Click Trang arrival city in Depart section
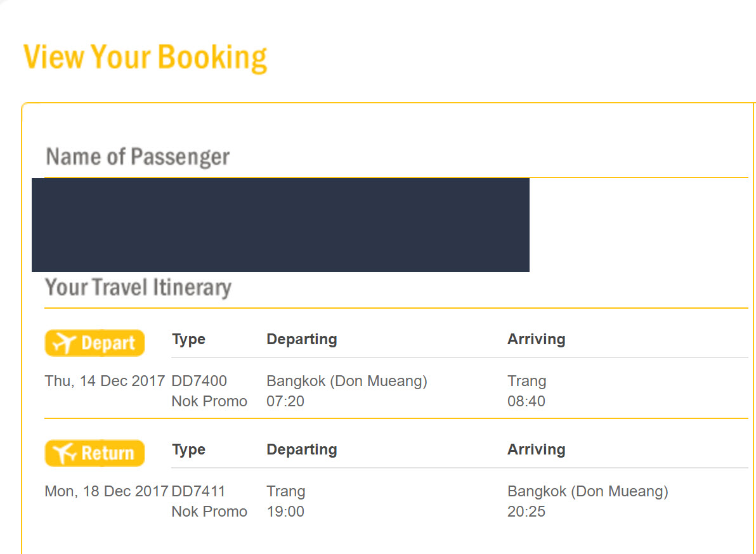 pyautogui.click(x=526, y=382)
